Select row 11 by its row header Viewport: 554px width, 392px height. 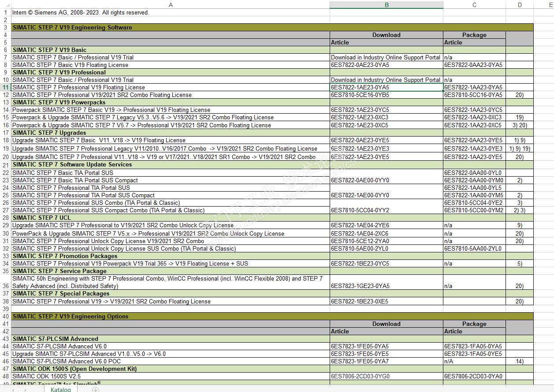(5, 87)
